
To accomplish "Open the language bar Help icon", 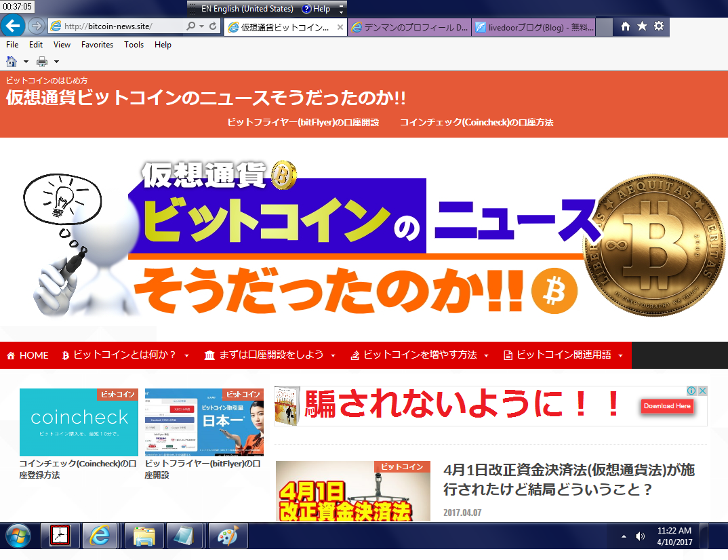I will click(x=306, y=9).
